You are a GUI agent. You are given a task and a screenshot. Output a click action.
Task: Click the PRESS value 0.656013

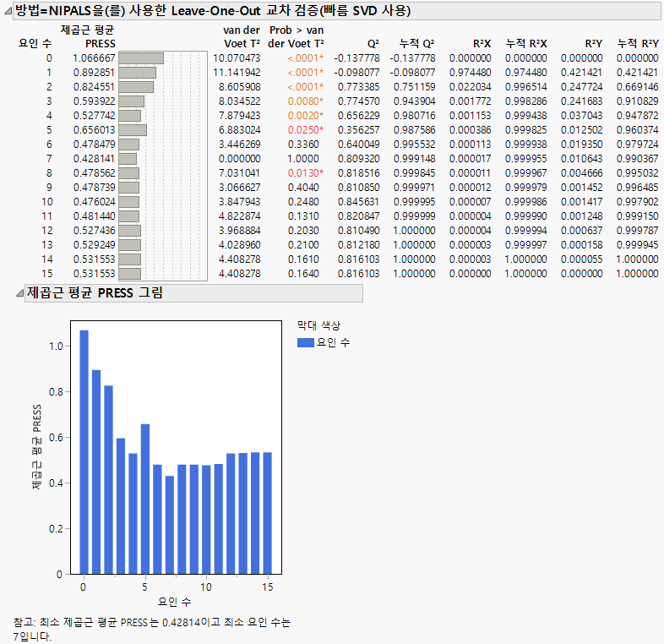[x=94, y=129]
